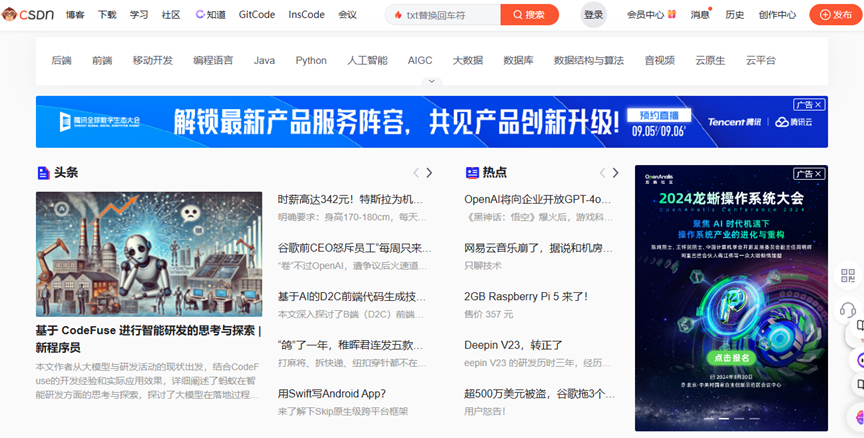
Task: Select the 云平台 category tab
Action: coord(761,61)
